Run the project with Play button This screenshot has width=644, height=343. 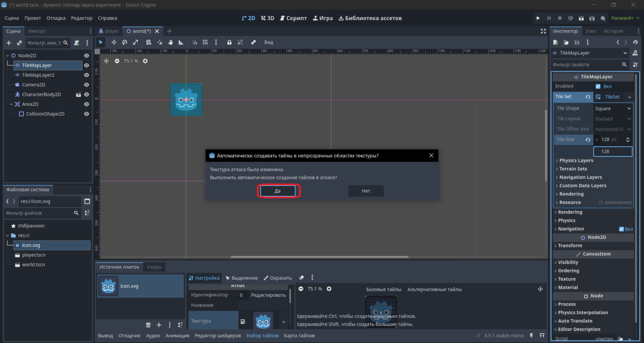point(538,18)
